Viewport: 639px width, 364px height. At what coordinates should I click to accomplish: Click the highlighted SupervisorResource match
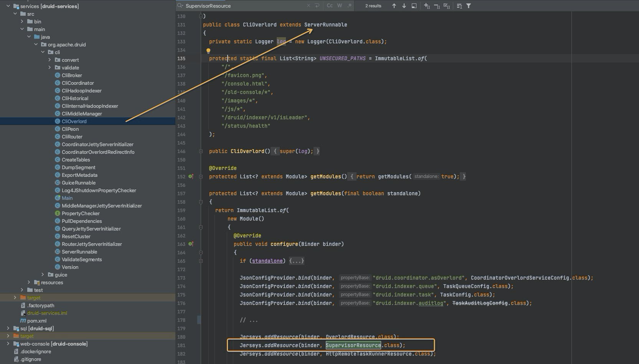(353, 345)
